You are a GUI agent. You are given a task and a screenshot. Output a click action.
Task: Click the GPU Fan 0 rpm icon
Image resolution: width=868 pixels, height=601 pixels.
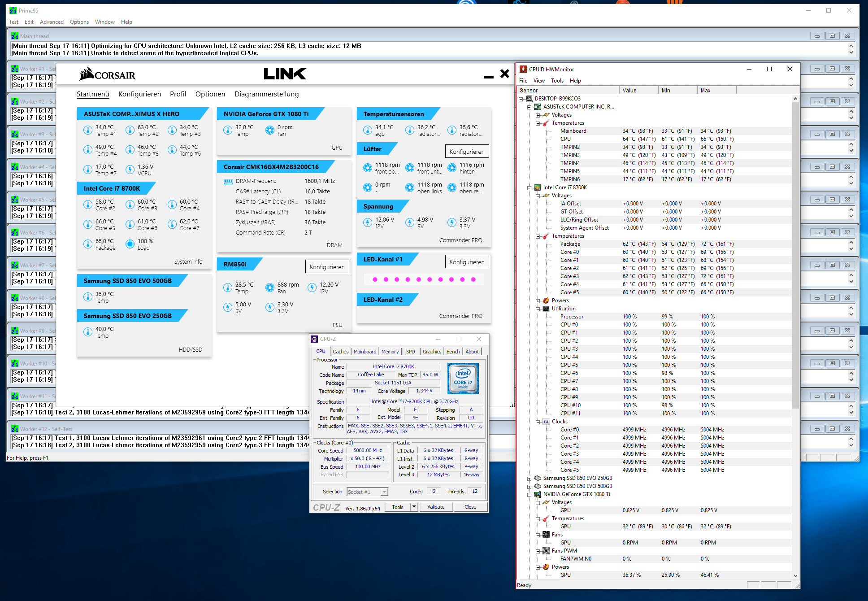[x=270, y=130]
